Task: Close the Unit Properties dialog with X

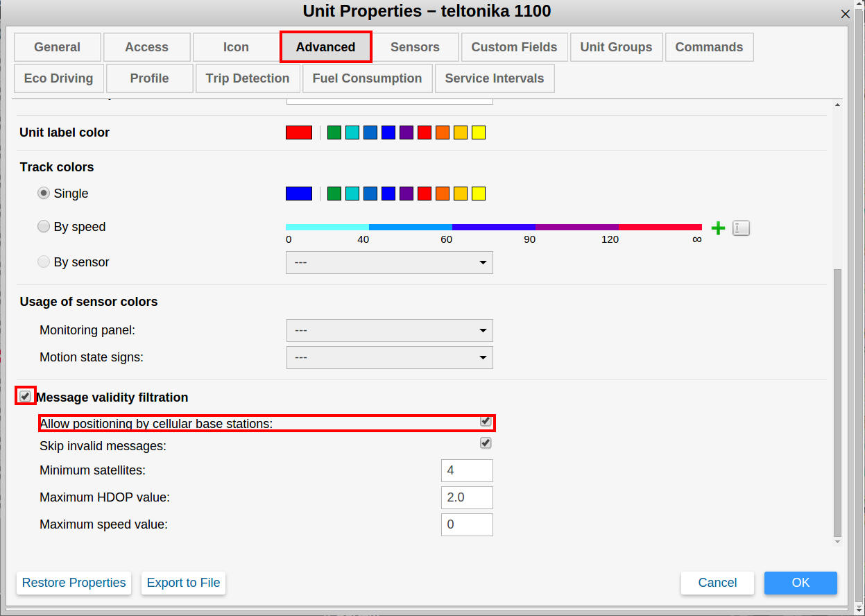Action: click(x=845, y=14)
